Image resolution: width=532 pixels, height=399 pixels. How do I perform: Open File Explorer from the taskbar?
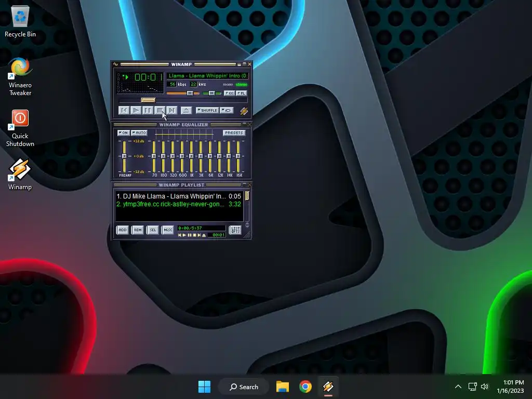pos(282,387)
